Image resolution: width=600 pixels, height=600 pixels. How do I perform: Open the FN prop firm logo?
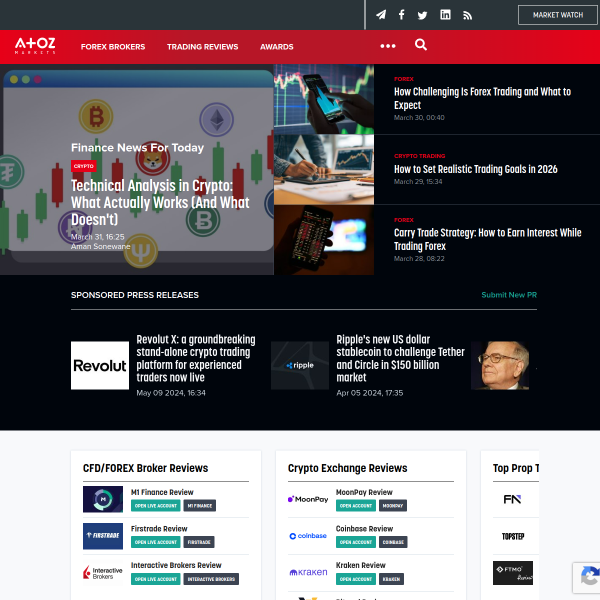512,499
